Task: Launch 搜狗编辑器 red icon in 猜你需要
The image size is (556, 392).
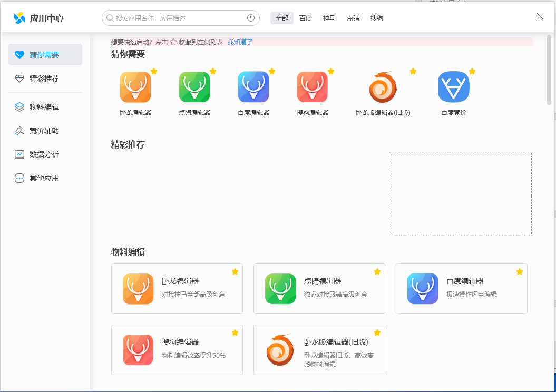Action: pyautogui.click(x=312, y=87)
